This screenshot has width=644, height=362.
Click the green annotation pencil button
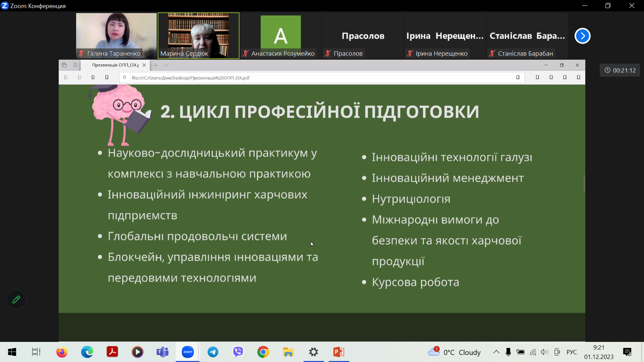[16, 300]
